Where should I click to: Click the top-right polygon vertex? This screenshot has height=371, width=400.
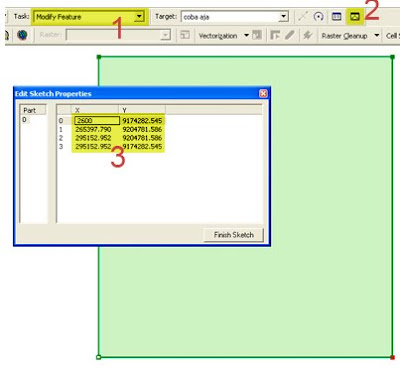coord(392,57)
